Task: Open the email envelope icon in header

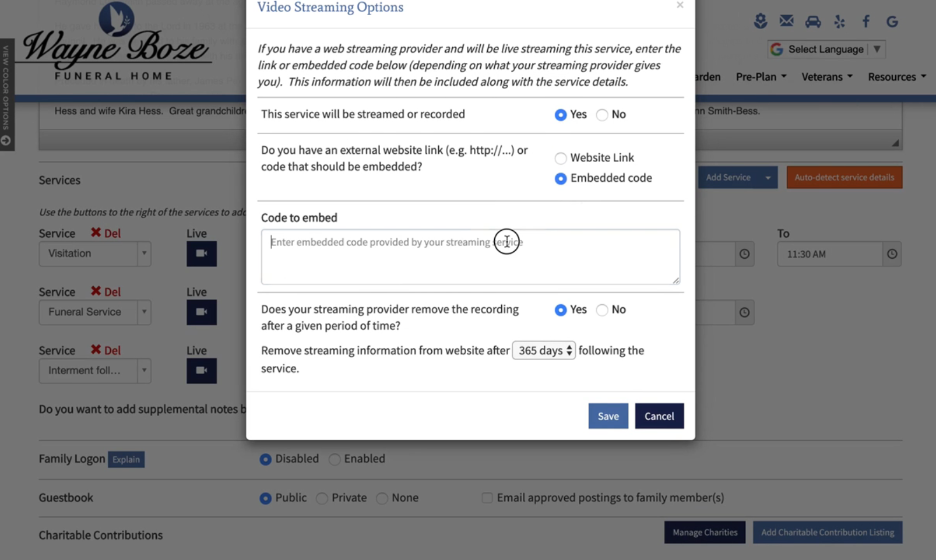Action: (786, 22)
